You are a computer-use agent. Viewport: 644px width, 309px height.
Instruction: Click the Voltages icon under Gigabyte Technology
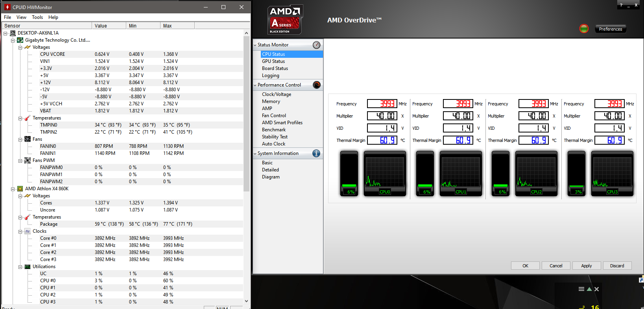[x=28, y=47]
